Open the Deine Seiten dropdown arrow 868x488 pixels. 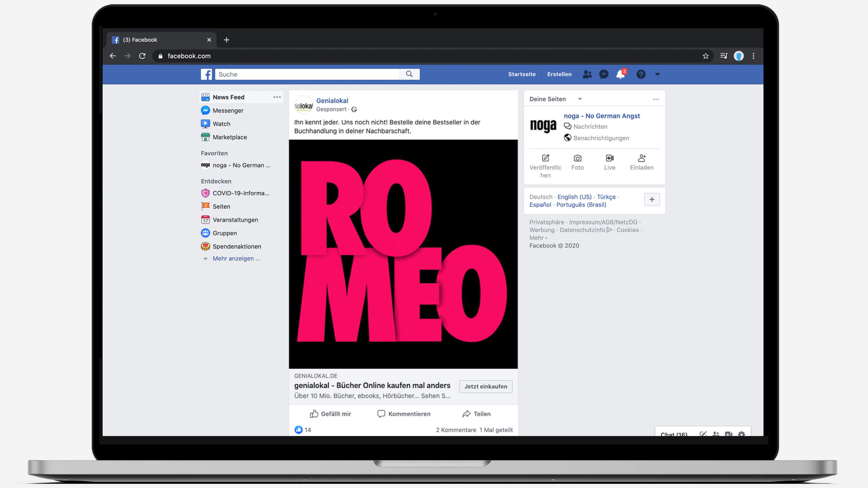579,99
